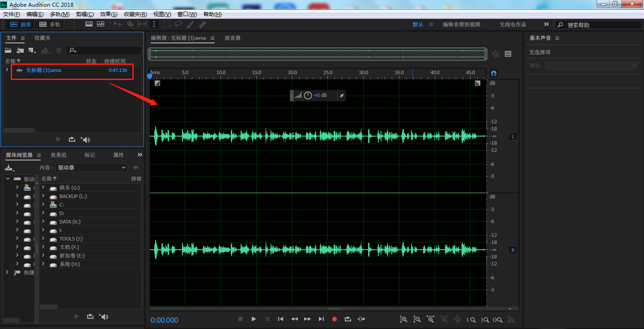Zoom in amplitude icon in transport bar
644x329 pixels.
403,319
